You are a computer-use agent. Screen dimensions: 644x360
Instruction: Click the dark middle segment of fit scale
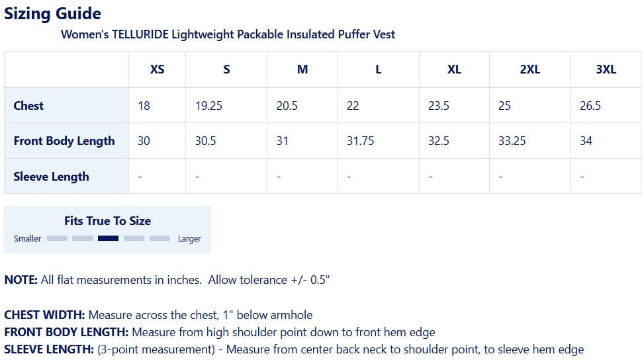coord(108,238)
